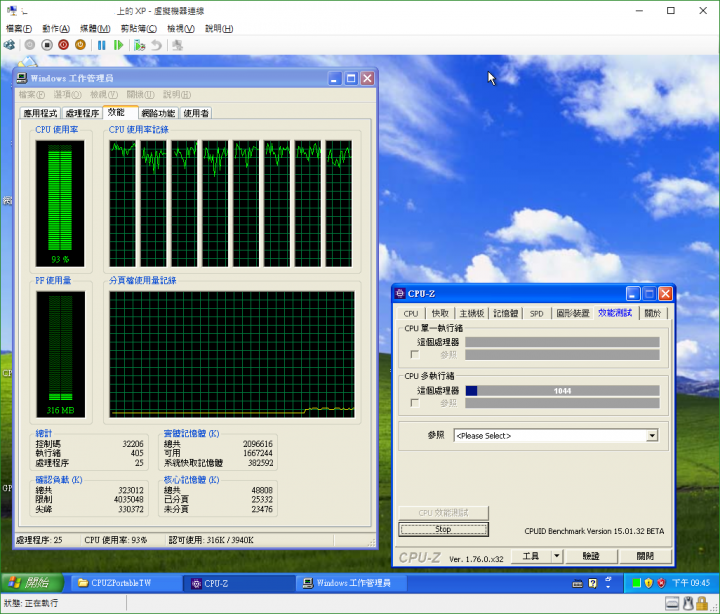Open the 主機板 tab in CPU-Z
Screen dimensions: 720x614
click(472, 314)
